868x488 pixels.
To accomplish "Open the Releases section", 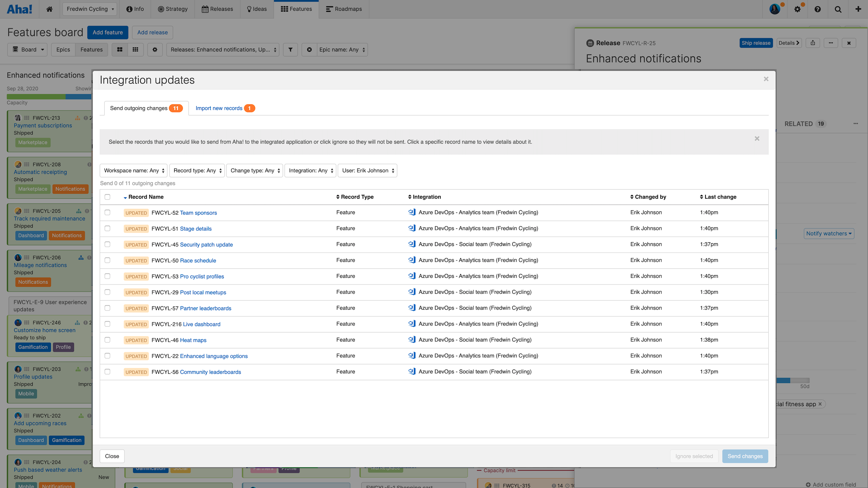I will click(217, 9).
